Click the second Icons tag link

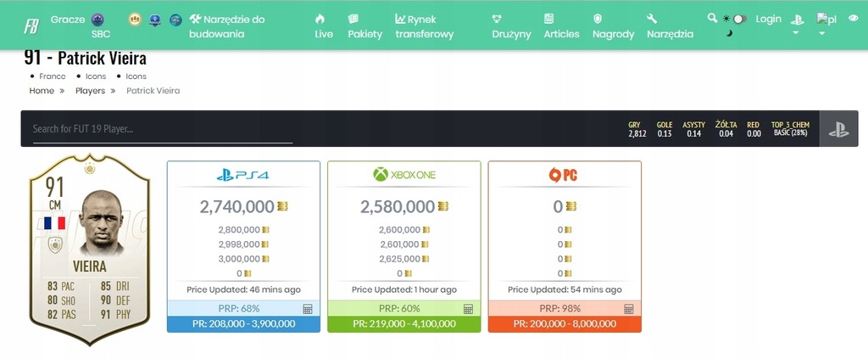(136, 76)
